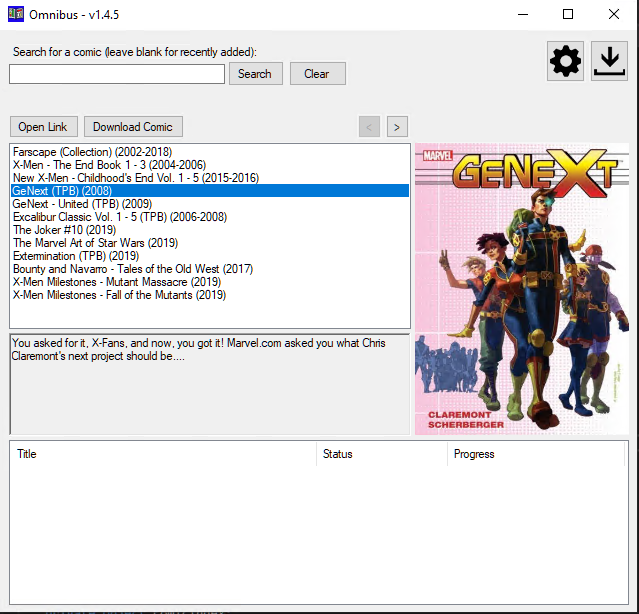This screenshot has height=614, width=639.
Task: Focus the comic search text field
Action: 117,74
